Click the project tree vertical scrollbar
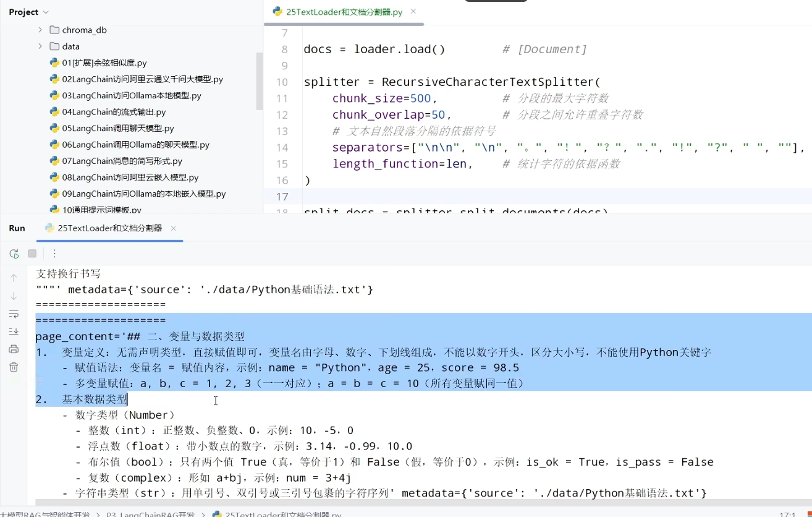This screenshot has width=812, height=517. (260, 80)
